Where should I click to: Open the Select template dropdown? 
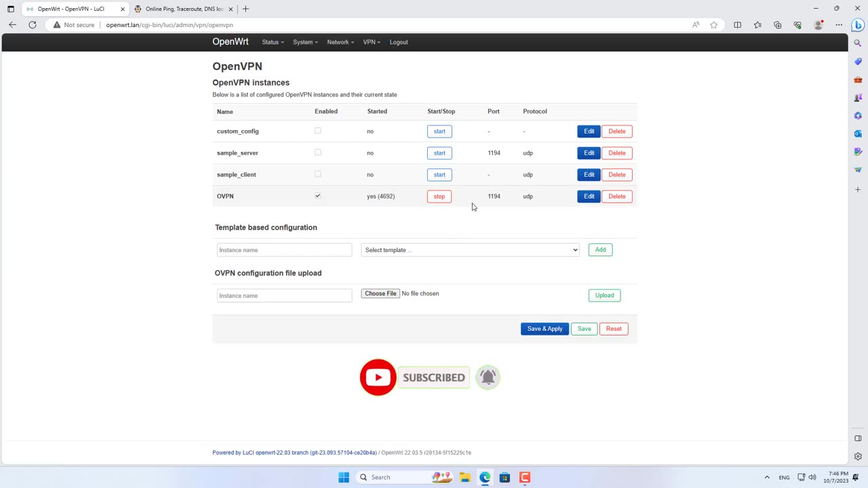[x=470, y=250]
